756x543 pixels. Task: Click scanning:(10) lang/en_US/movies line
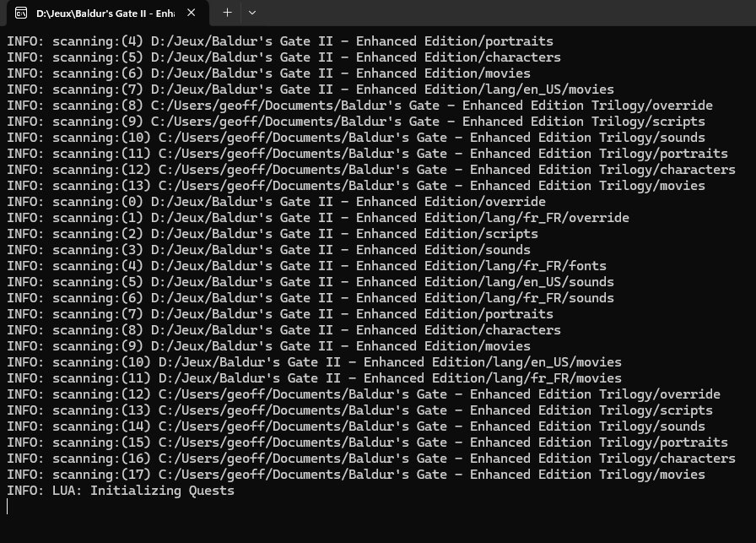click(x=315, y=362)
